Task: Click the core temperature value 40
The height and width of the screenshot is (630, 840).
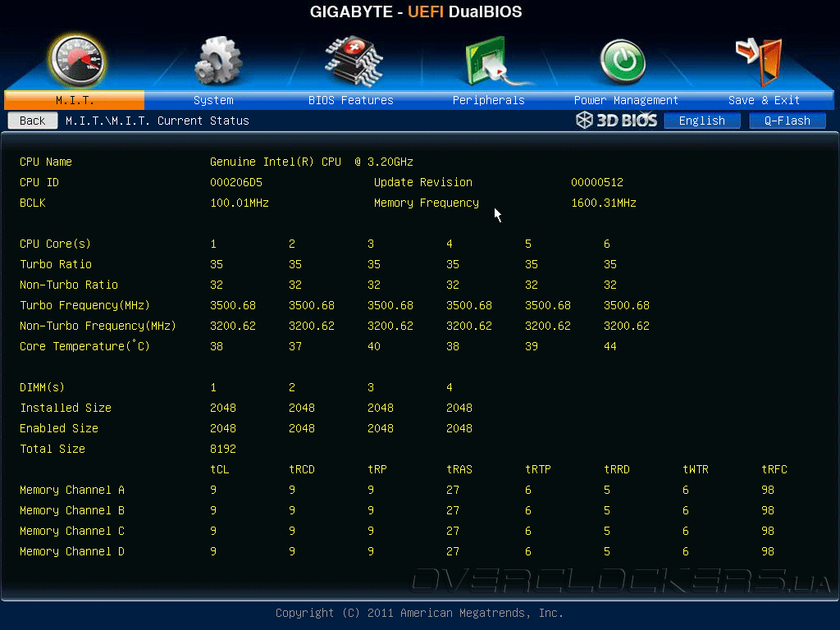Action: [373, 347]
